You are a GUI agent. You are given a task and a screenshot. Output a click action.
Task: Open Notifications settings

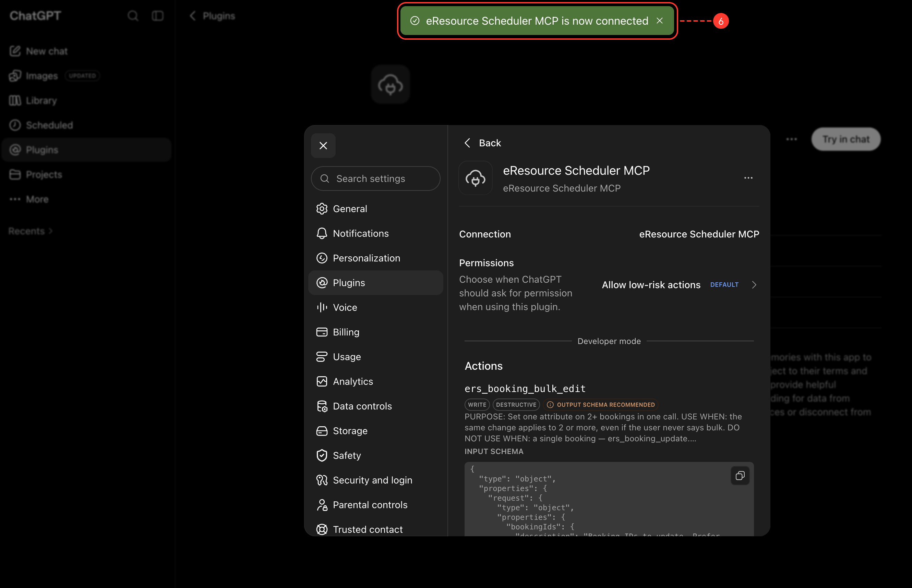point(375,233)
